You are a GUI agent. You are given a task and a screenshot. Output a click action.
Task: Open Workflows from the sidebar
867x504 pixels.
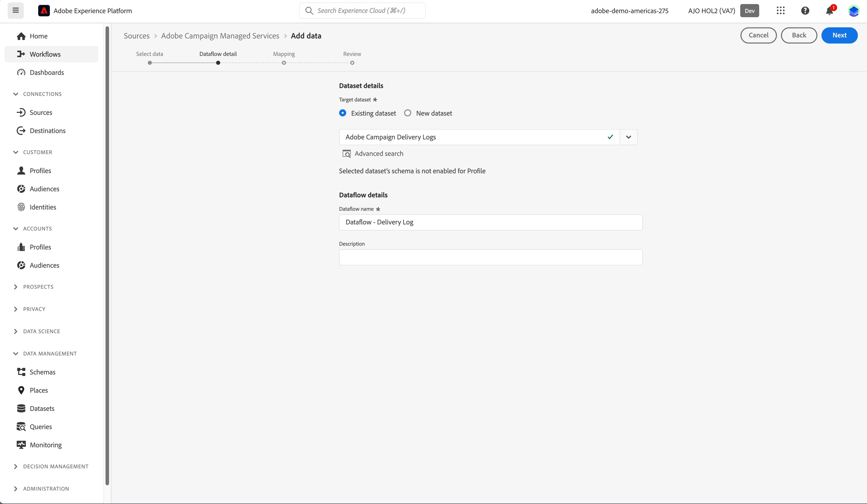[x=51, y=54]
